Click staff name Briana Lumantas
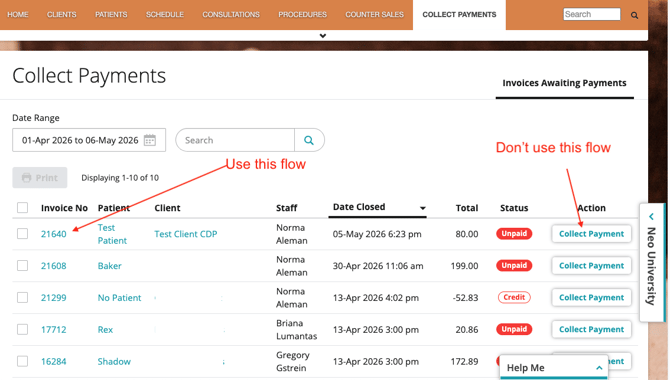This screenshot has height=380, width=670. (x=296, y=330)
